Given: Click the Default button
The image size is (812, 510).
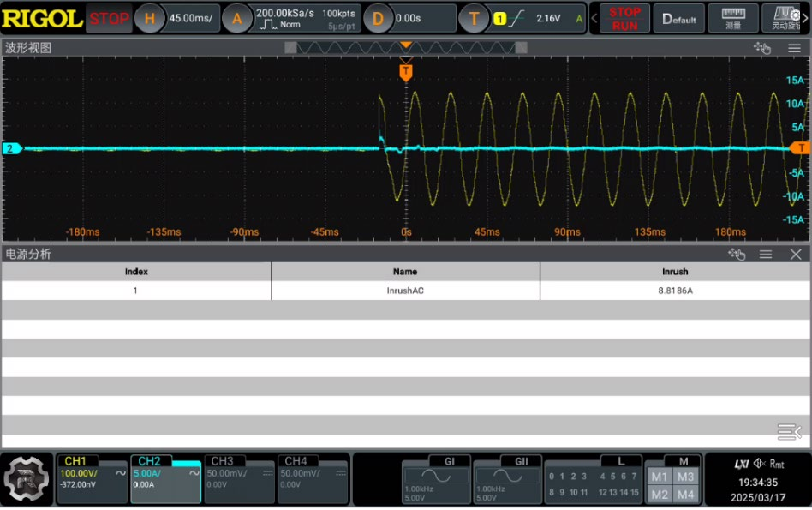Looking at the screenshot, I should (679, 19).
